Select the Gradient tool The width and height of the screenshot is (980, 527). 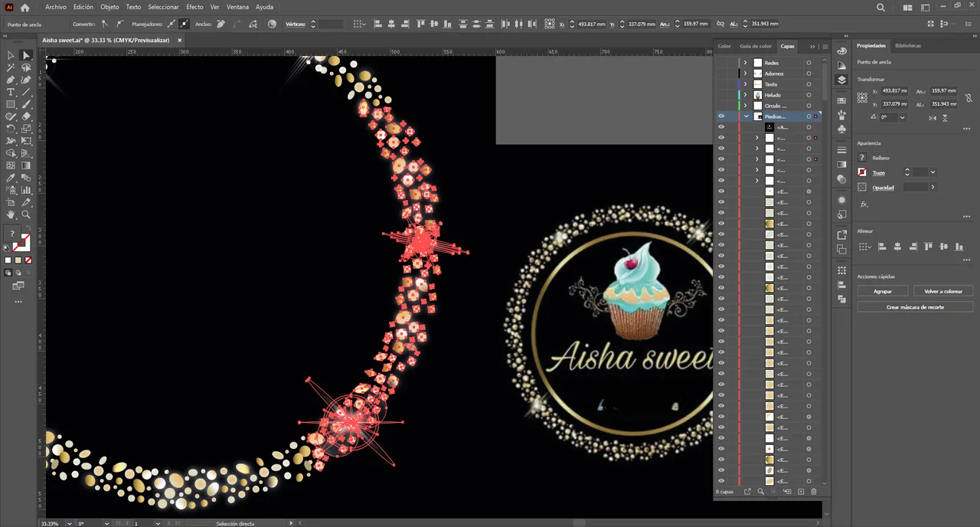pos(26,165)
